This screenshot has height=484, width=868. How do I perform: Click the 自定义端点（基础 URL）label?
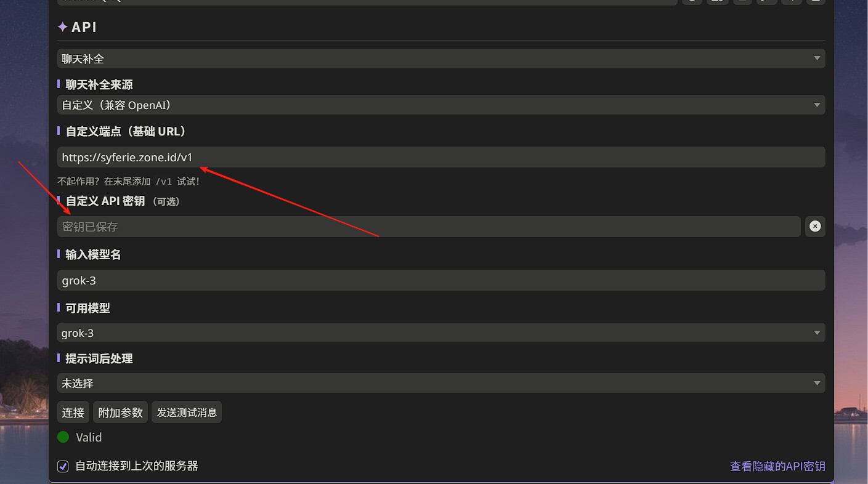click(126, 131)
